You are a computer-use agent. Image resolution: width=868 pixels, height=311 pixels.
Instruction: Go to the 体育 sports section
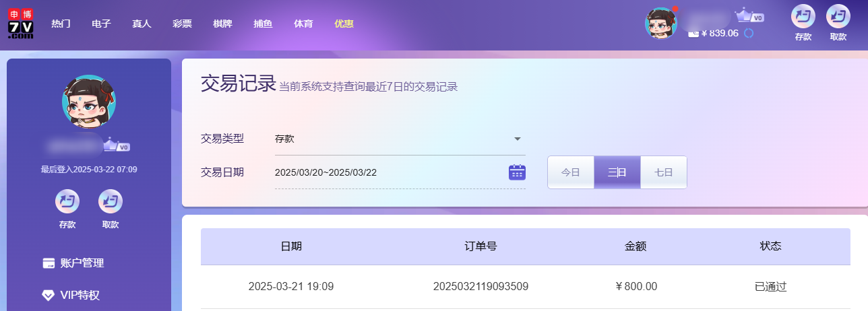click(303, 24)
